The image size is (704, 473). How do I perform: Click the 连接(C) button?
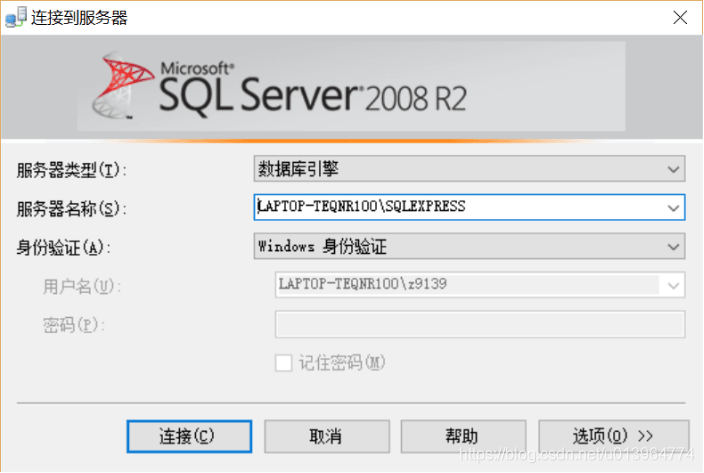point(189,436)
